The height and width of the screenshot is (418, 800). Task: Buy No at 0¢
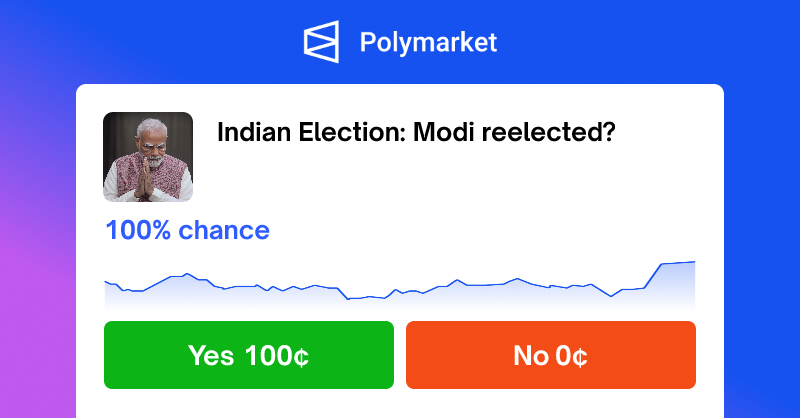[551, 355]
